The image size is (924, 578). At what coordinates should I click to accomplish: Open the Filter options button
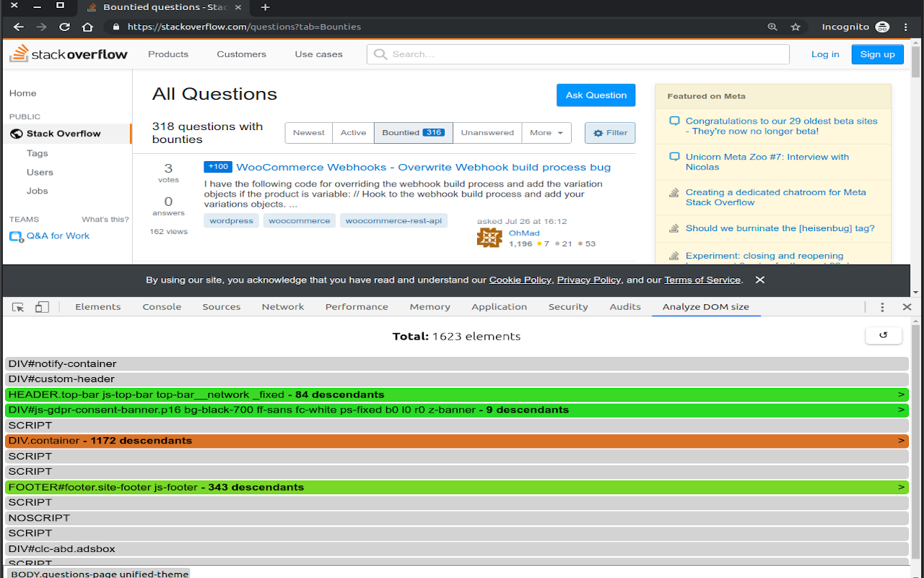[x=610, y=133]
